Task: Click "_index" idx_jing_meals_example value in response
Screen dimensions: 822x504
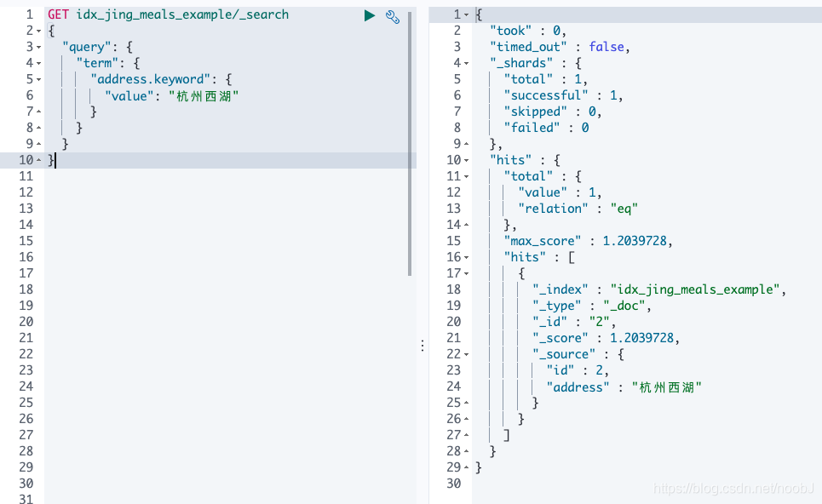Action: (x=695, y=289)
